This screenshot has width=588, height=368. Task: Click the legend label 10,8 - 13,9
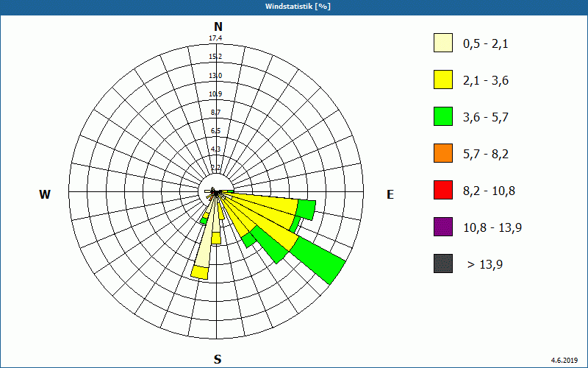pyautogui.click(x=492, y=228)
